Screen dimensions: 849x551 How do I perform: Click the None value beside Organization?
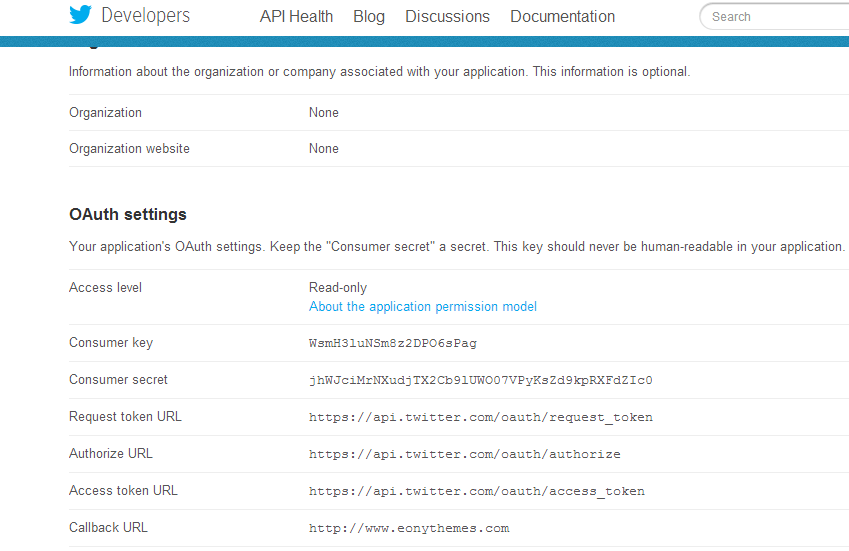[323, 113]
